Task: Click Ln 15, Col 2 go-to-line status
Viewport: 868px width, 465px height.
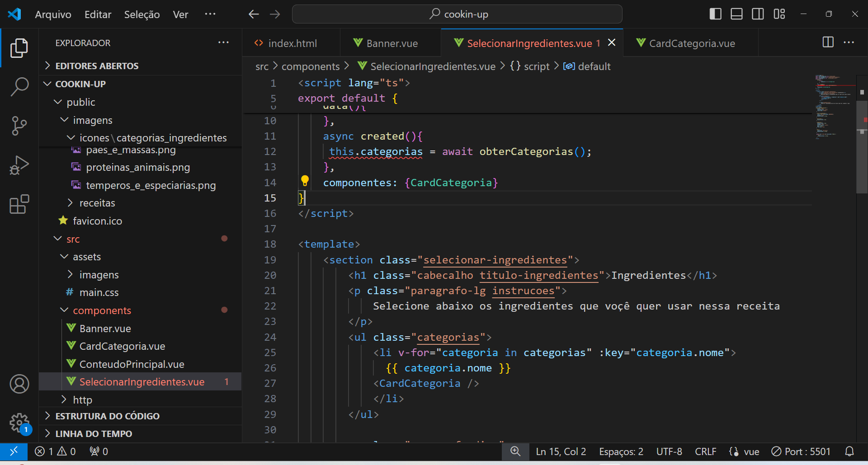Action: pos(561,451)
